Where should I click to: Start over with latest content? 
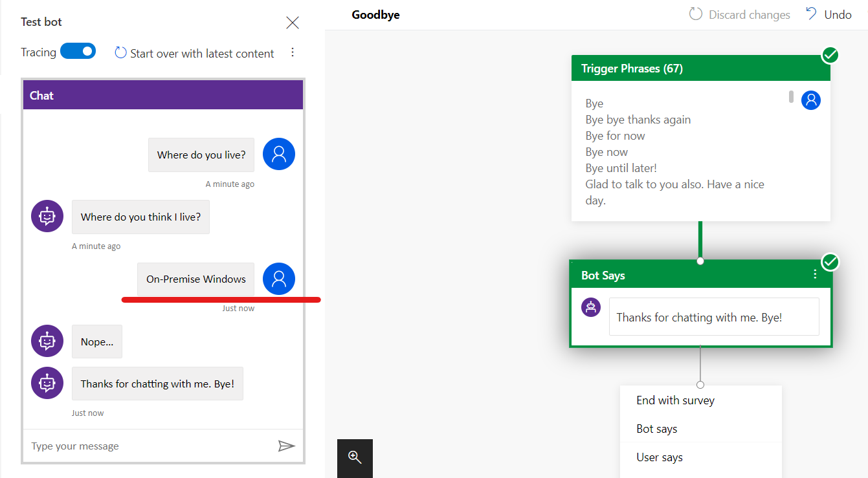point(202,54)
